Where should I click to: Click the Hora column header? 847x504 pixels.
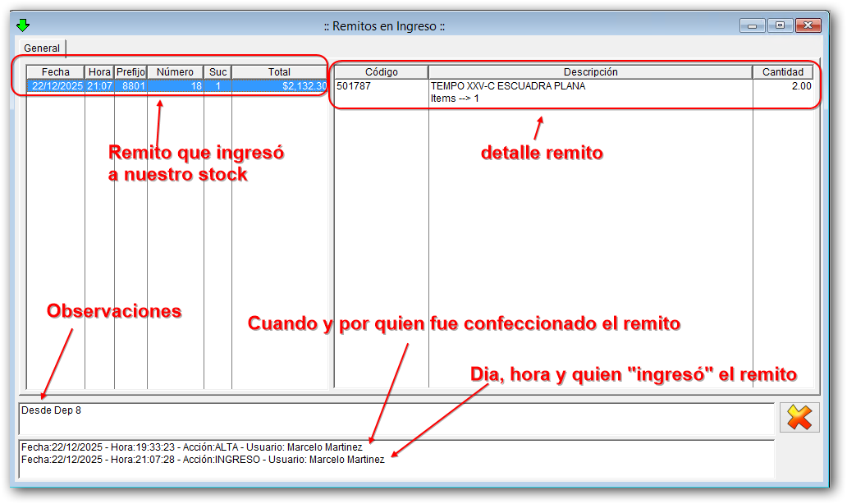[x=99, y=72]
